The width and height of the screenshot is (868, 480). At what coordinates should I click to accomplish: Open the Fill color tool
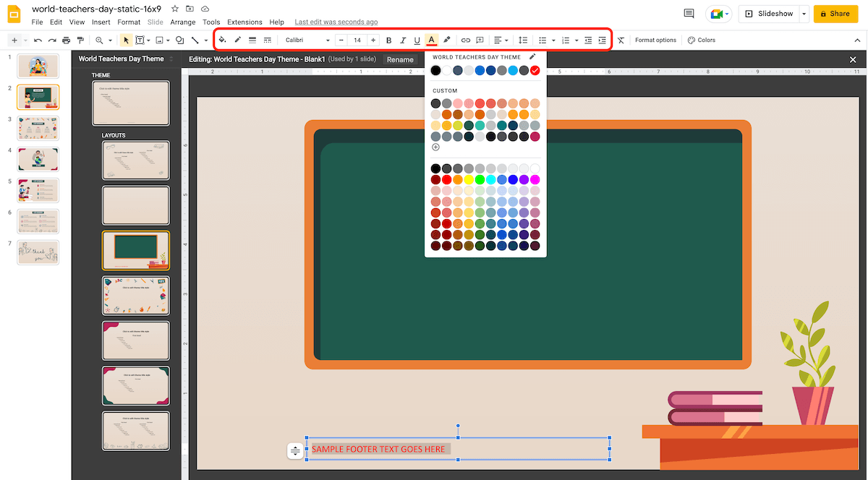pyautogui.click(x=223, y=40)
